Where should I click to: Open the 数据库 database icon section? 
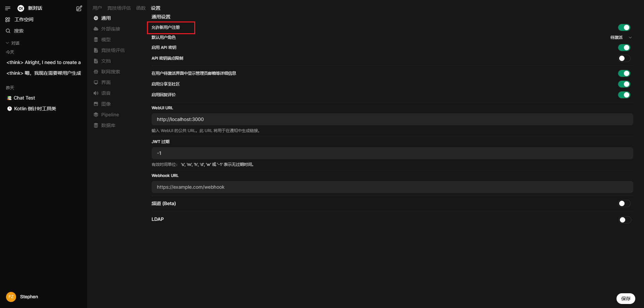pos(96,125)
